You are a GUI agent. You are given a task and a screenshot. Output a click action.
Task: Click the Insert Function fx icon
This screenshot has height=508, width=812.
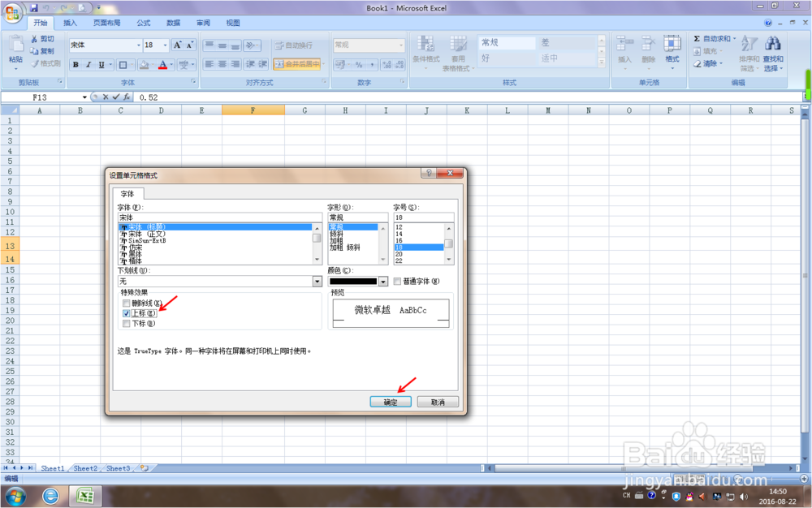click(x=127, y=97)
